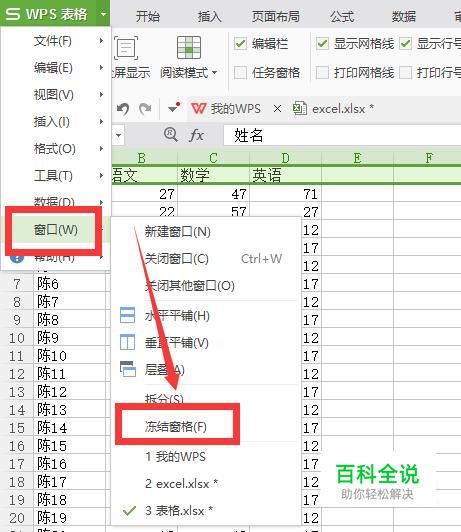The width and height of the screenshot is (461, 532).
Task: Undo the last action
Action: click(123, 109)
